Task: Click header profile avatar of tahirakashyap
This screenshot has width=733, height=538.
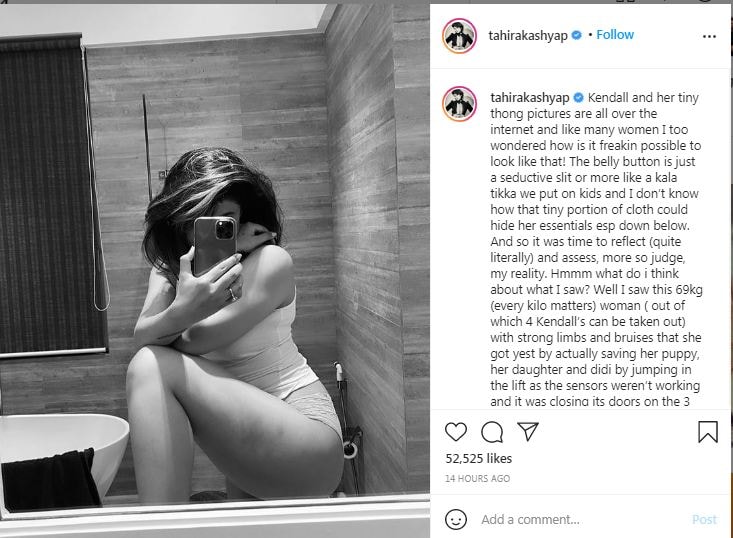Action: click(x=459, y=36)
